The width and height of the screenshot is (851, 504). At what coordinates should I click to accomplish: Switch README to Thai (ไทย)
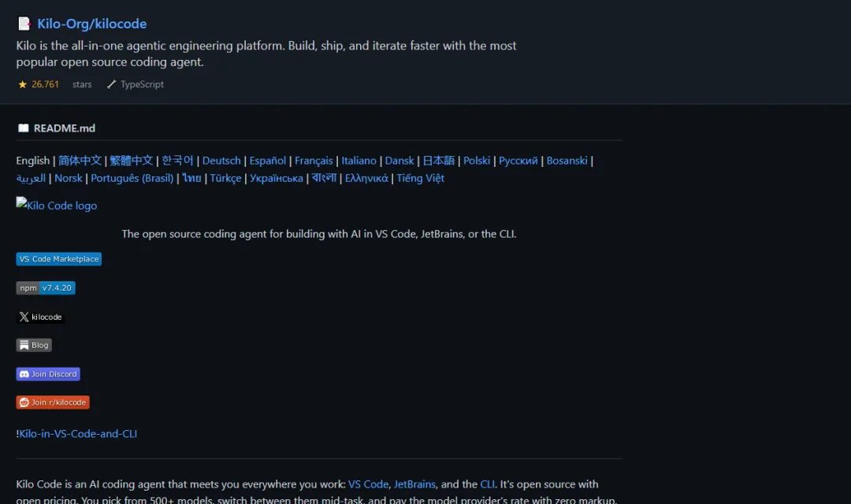(x=191, y=178)
